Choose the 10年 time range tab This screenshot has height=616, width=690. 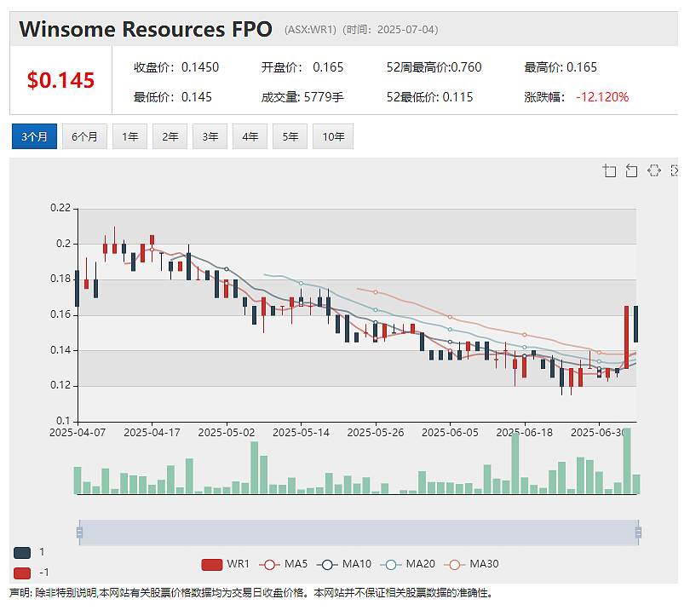coord(333,136)
